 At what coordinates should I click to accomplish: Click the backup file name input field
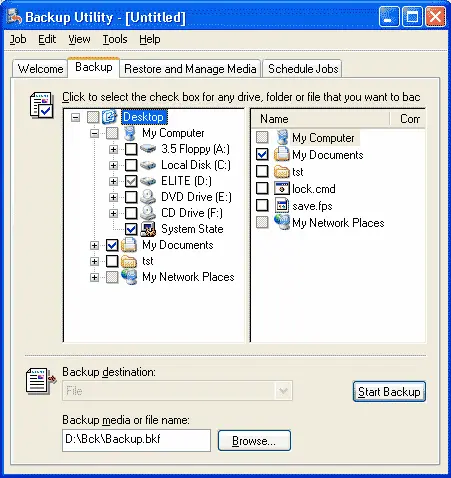click(x=136, y=440)
